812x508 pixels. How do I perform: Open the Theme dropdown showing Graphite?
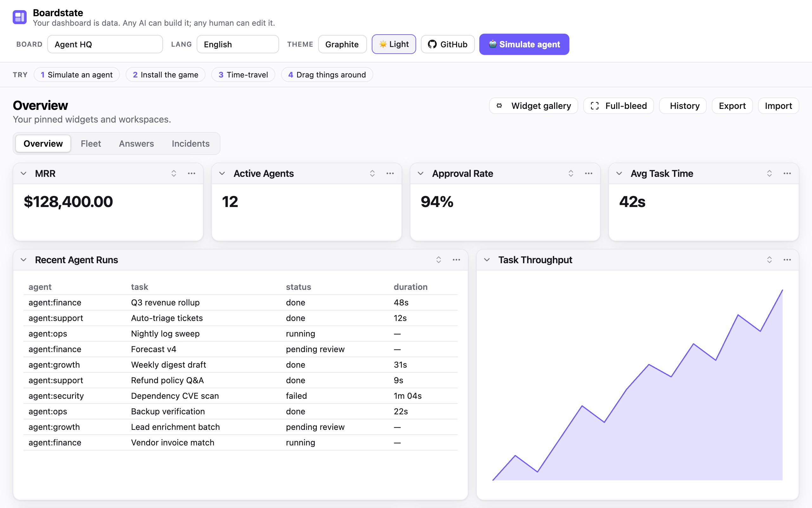pos(342,44)
